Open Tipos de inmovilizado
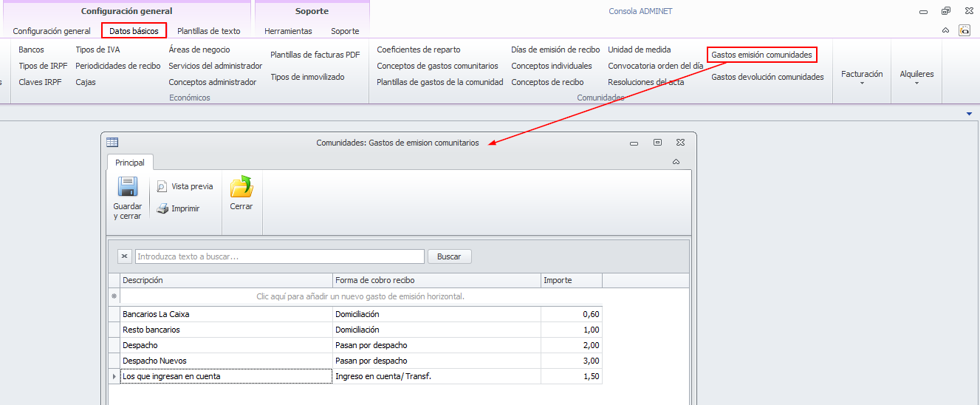This screenshot has height=405, width=980. pyautogui.click(x=307, y=77)
